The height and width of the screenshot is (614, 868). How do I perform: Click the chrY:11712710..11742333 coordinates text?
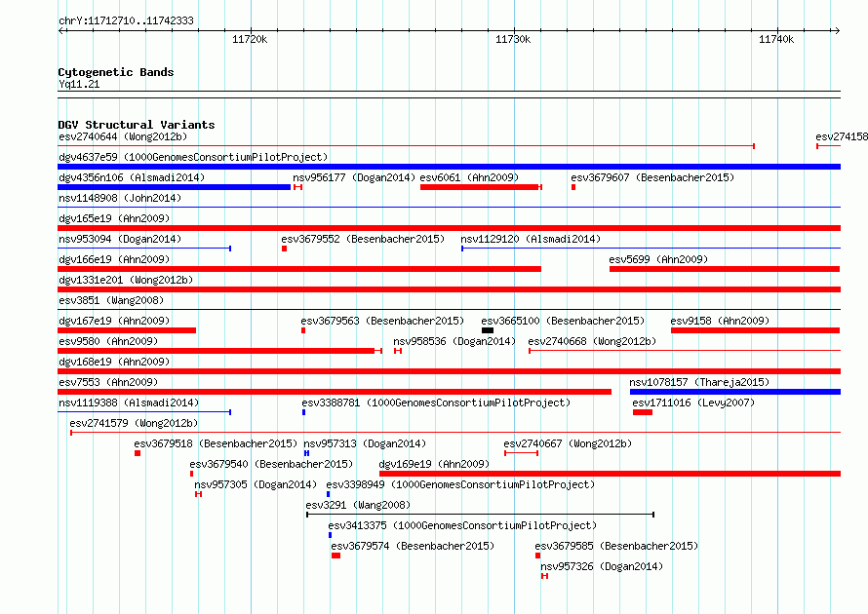point(126,21)
